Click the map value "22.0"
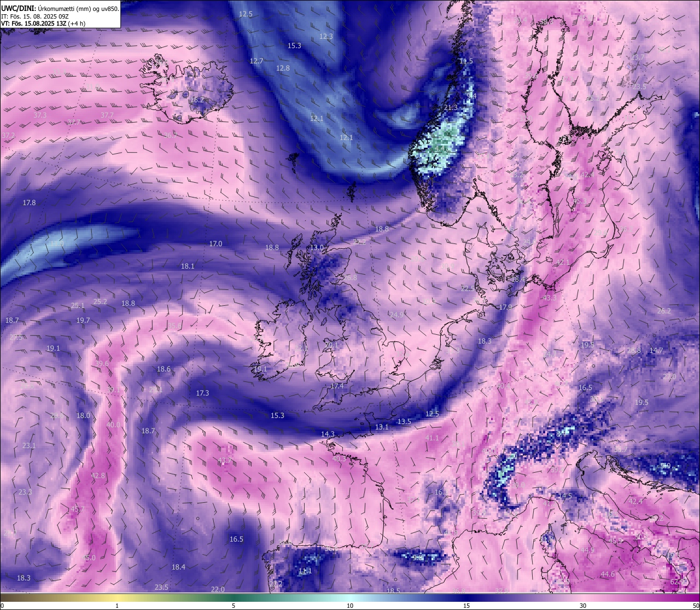Screen dimensions: 700x610 (x=218, y=590)
